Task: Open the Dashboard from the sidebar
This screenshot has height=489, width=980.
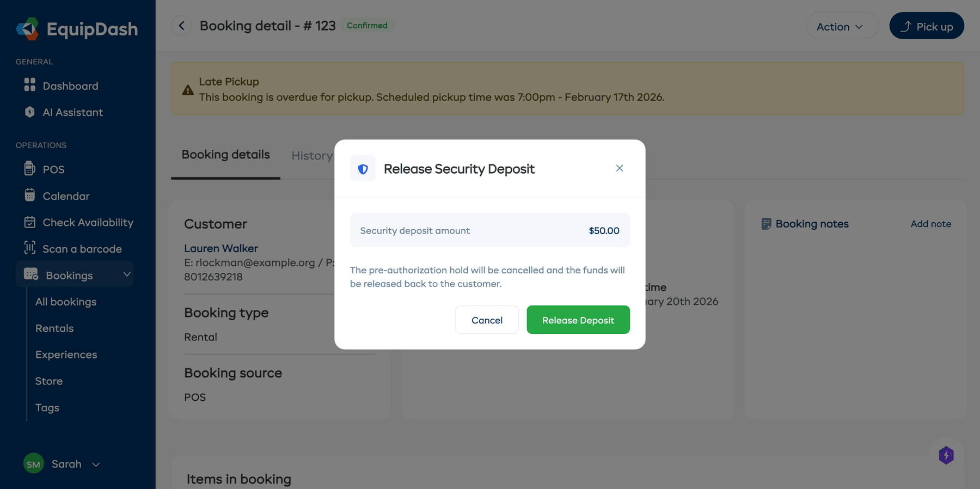Action: coord(70,85)
